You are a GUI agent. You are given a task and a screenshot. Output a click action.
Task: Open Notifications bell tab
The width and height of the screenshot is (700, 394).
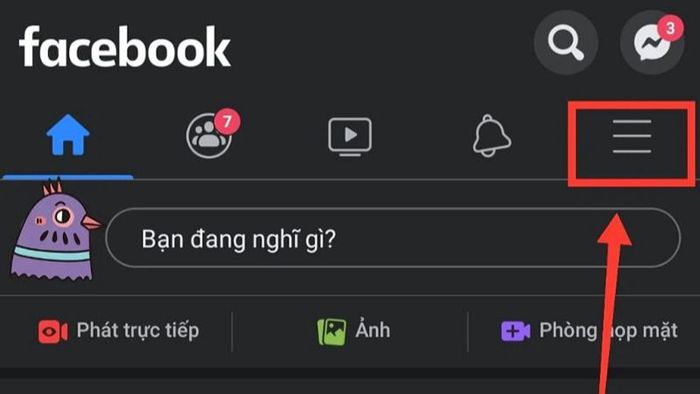[x=492, y=136]
